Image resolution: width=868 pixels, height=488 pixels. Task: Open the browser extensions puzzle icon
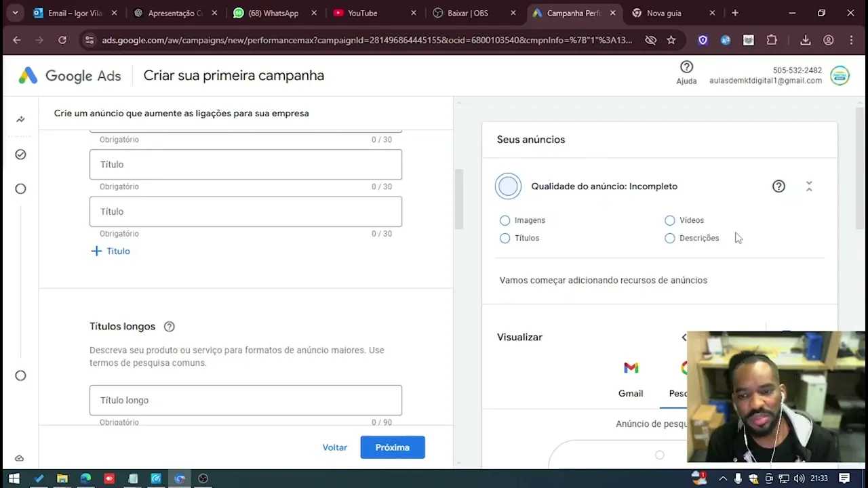coord(772,40)
